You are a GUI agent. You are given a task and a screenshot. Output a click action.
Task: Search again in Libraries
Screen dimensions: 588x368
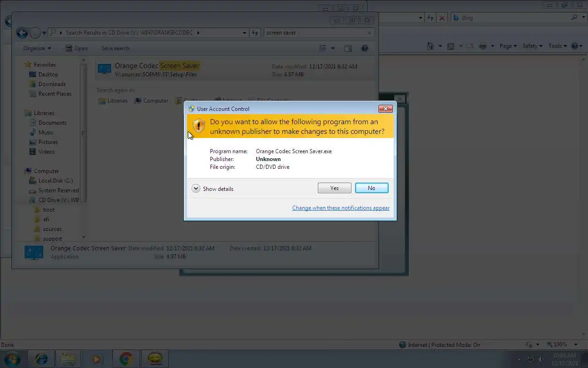pyautogui.click(x=113, y=101)
